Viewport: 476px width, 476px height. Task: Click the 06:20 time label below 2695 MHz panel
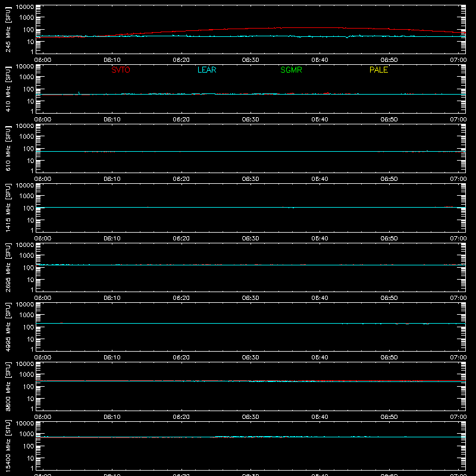[181, 298]
